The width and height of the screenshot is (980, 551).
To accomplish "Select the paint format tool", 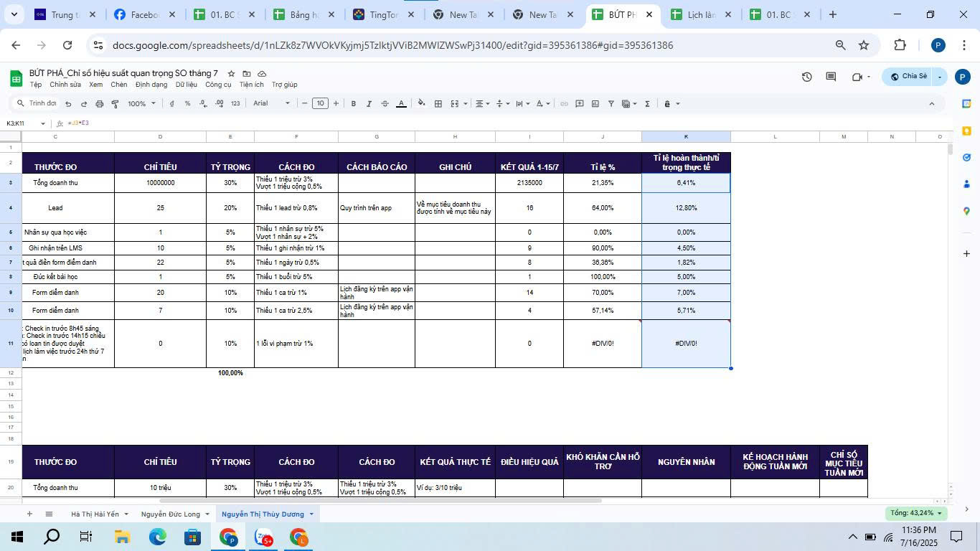I will click(x=115, y=104).
